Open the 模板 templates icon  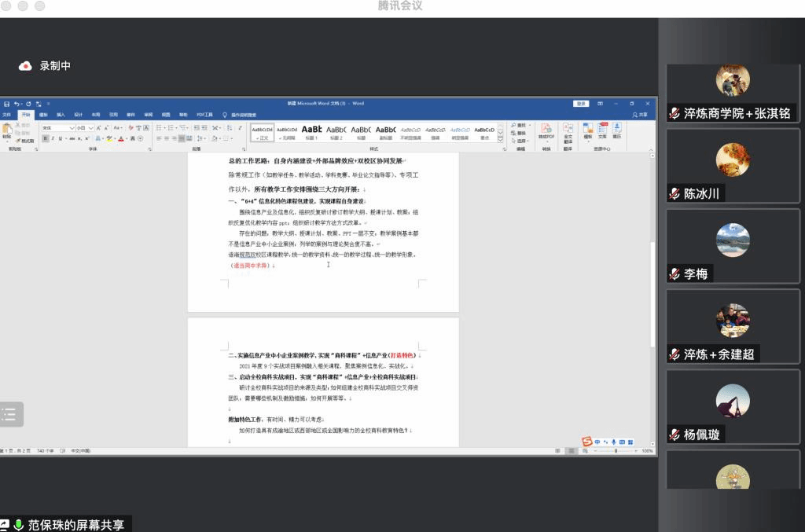588,130
